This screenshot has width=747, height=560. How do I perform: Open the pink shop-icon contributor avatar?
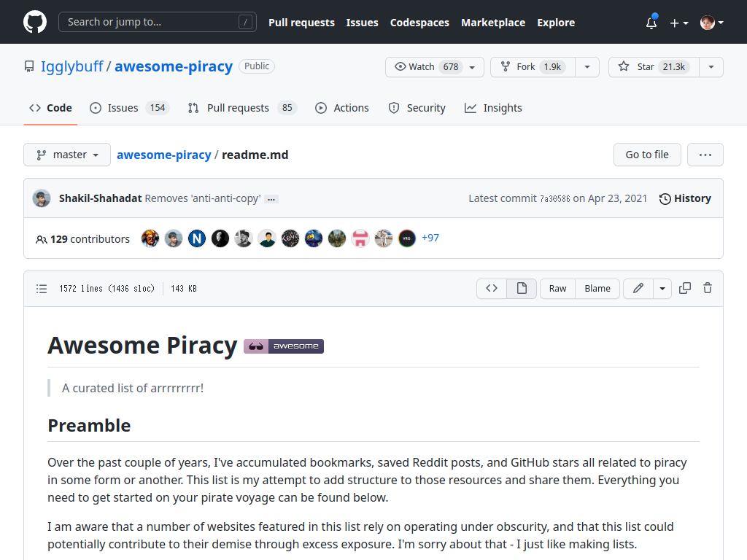click(360, 238)
